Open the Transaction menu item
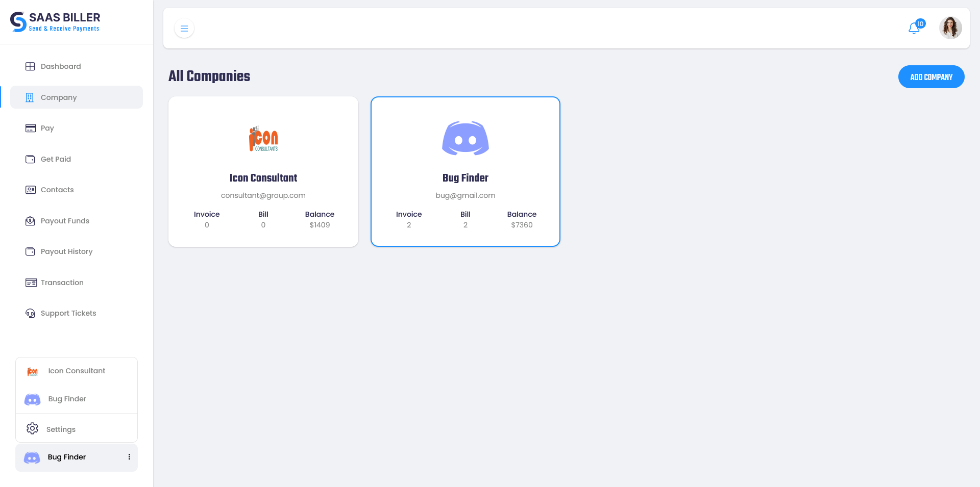Screen dimensions: 980x487 (x=62, y=283)
